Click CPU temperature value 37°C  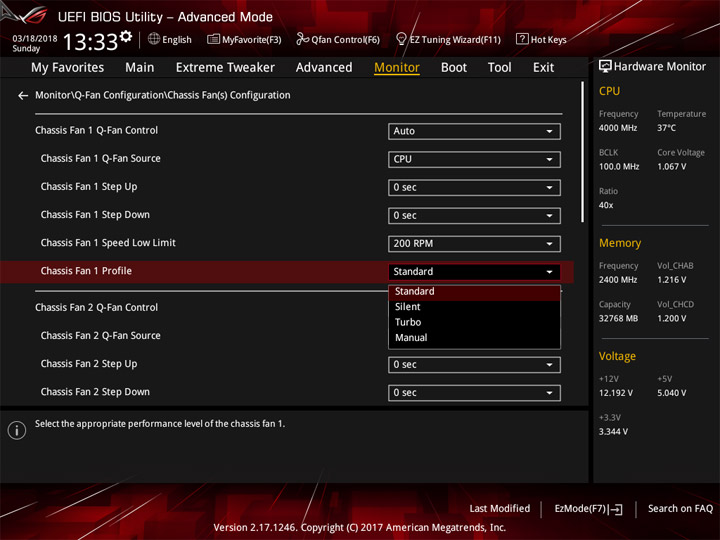[666, 128]
